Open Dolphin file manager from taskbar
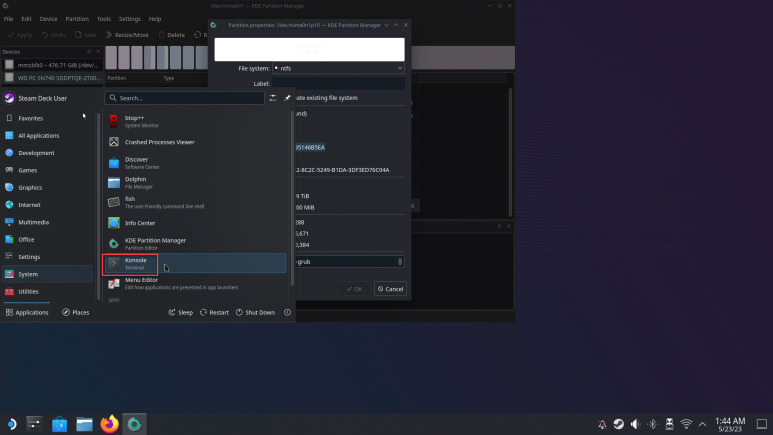The height and width of the screenshot is (435, 773). 84,424
